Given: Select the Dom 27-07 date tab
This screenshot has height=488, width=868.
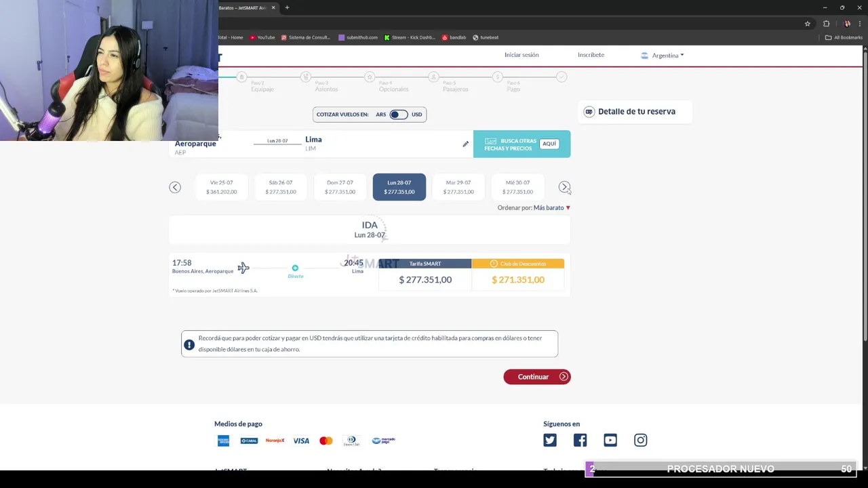Looking at the screenshot, I should [x=340, y=187].
